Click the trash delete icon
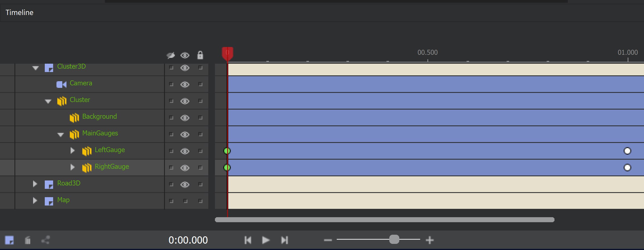This screenshot has height=250, width=644. click(x=28, y=240)
